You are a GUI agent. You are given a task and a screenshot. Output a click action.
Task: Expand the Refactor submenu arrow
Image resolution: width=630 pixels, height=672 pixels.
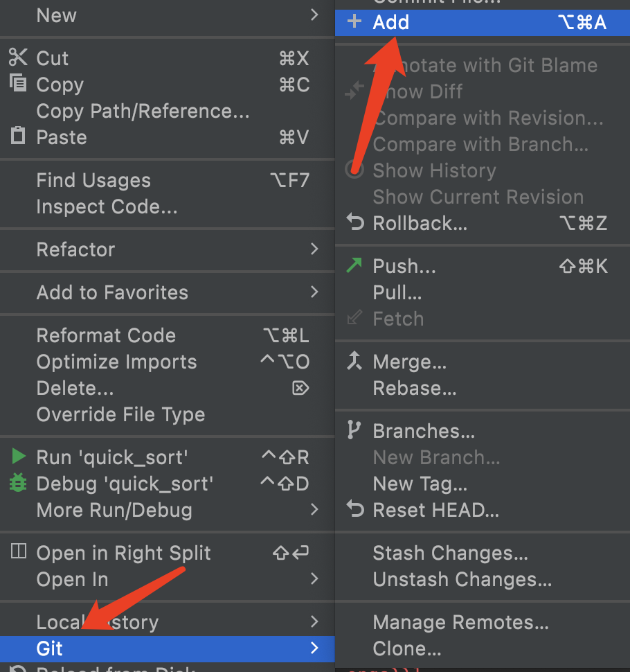314,249
